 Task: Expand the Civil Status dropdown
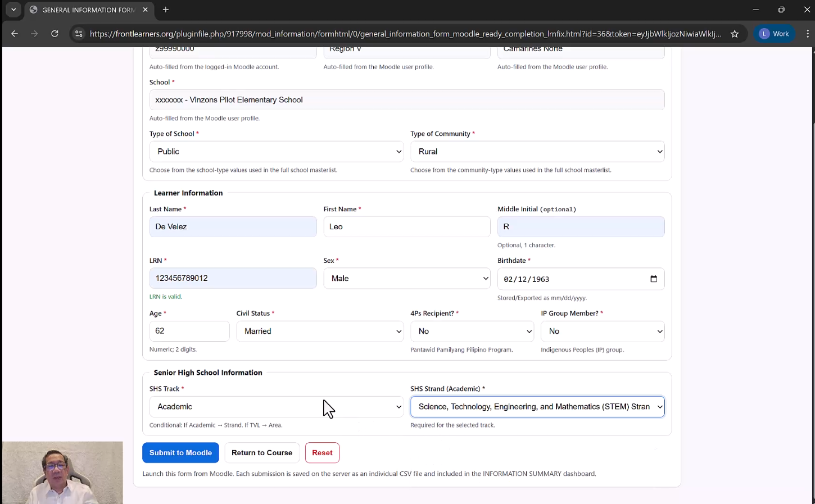click(319, 332)
